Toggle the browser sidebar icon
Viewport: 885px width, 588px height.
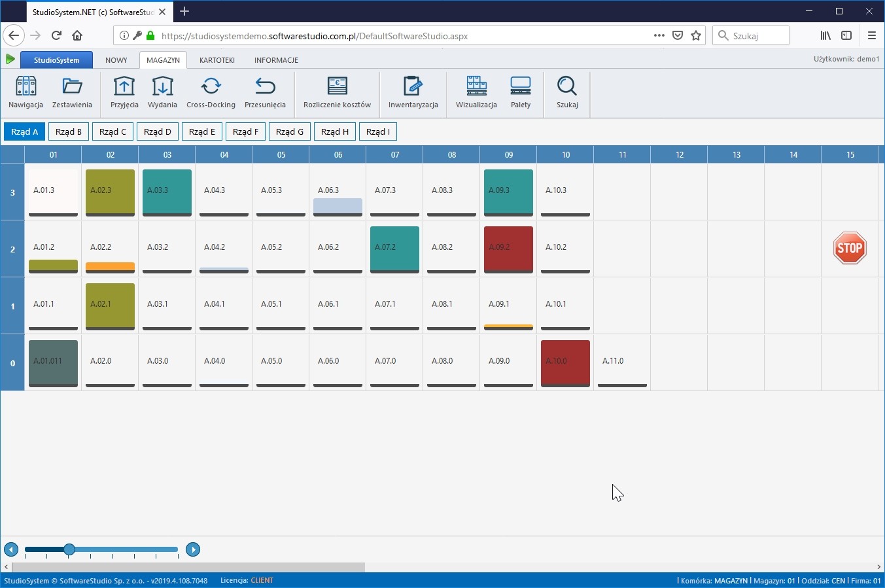click(846, 35)
